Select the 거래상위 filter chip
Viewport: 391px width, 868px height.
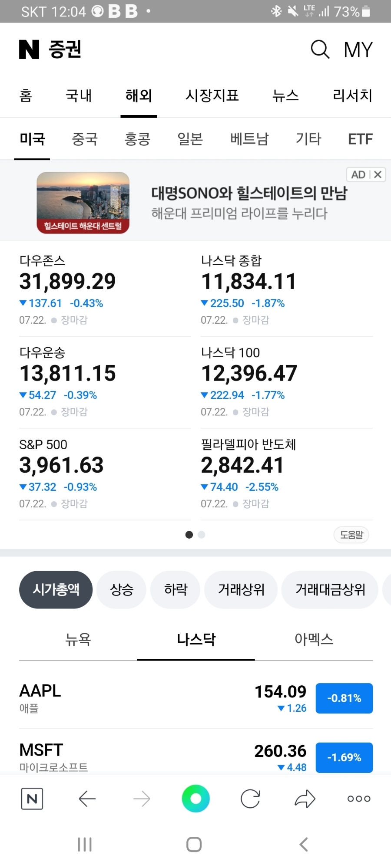(241, 589)
